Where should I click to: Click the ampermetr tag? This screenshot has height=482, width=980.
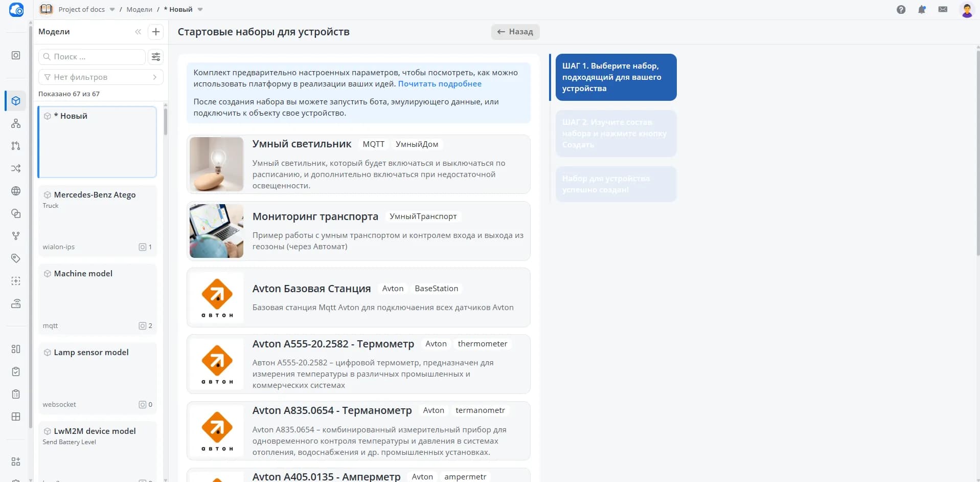coord(465,476)
